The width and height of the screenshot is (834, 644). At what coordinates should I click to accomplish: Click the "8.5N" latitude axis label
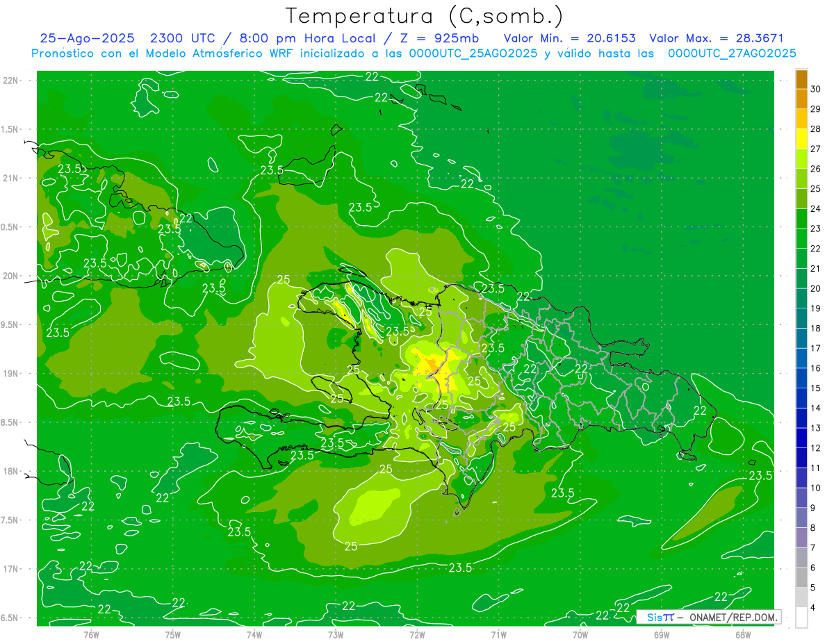[10, 422]
